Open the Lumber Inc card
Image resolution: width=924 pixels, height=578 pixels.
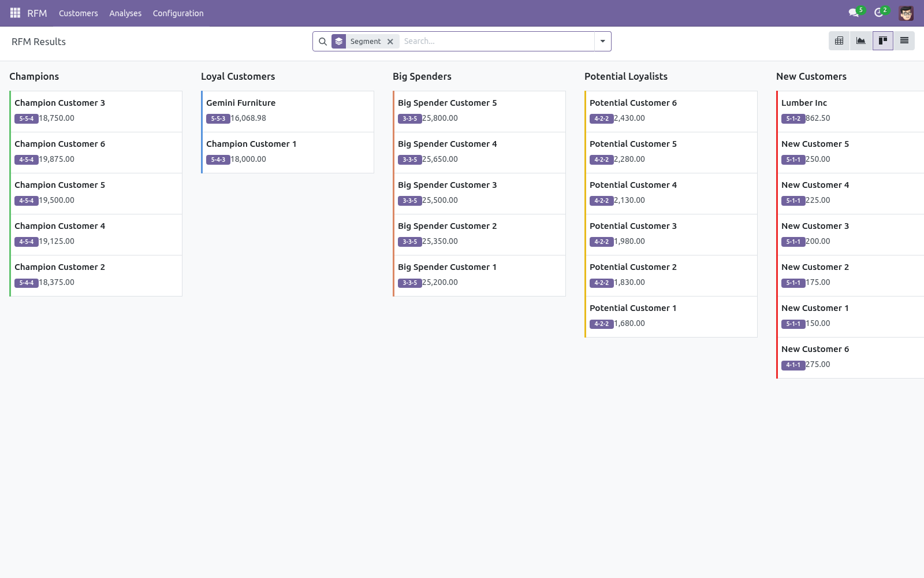pyautogui.click(x=851, y=112)
